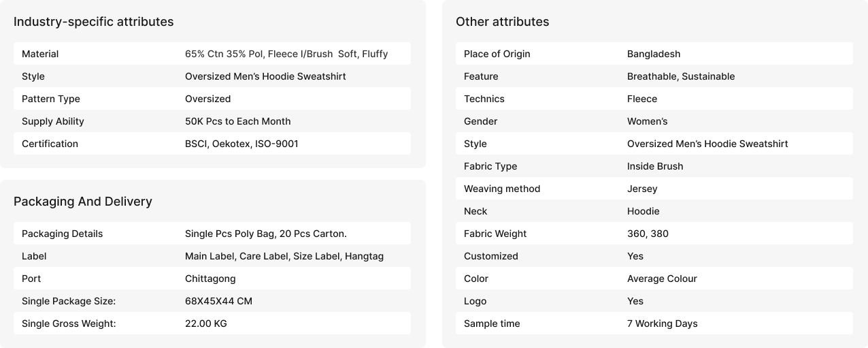Viewport: 868px width, 348px height.
Task: Click the Industry-specific attributes heading
Action: pos(93,22)
